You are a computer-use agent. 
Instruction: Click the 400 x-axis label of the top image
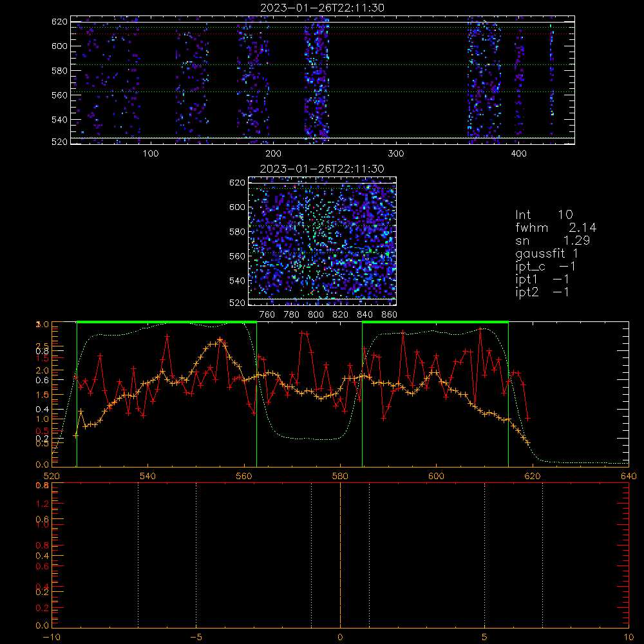tap(518, 154)
